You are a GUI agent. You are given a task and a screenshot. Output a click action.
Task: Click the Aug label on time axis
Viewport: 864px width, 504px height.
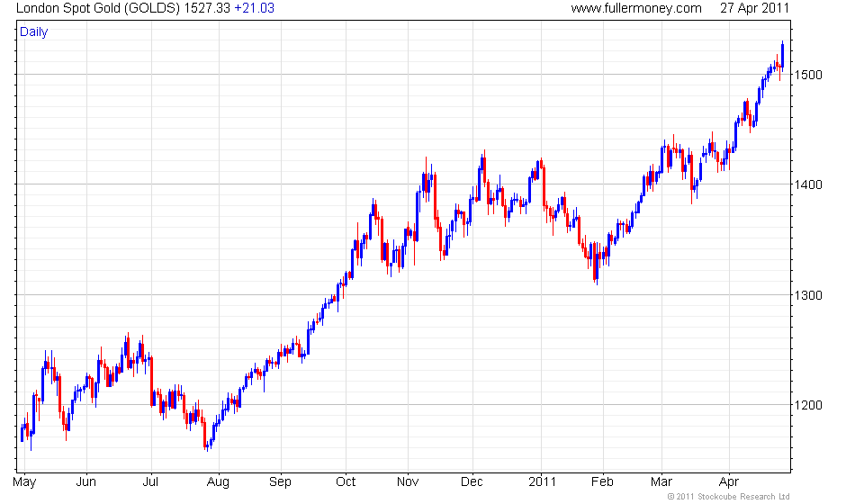click(x=218, y=482)
